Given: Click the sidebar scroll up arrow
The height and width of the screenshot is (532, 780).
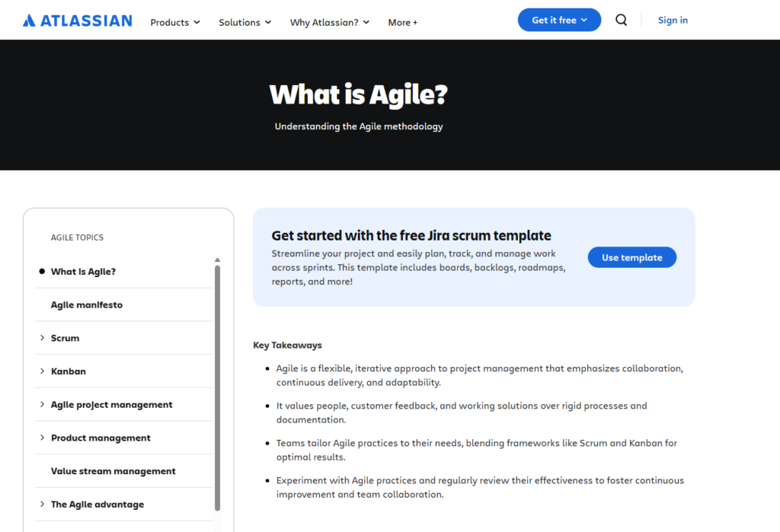Looking at the screenshot, I should [x=217, y=260].
